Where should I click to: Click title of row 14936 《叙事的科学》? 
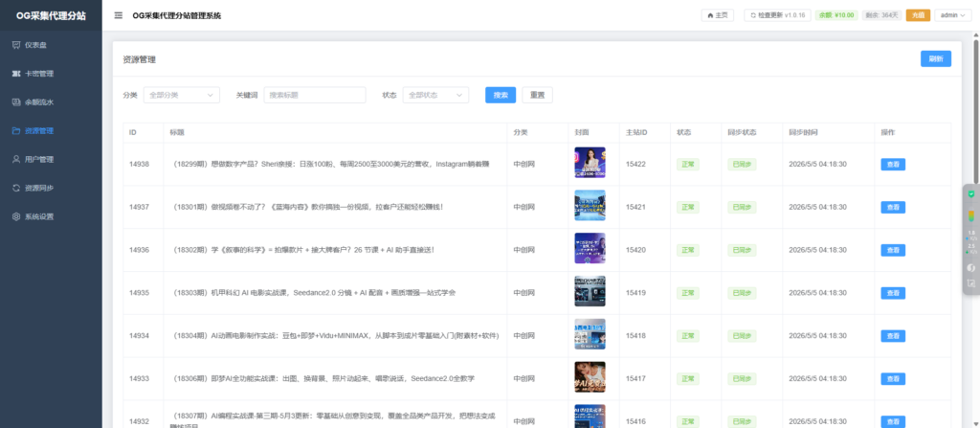click(x=301, y=250)
